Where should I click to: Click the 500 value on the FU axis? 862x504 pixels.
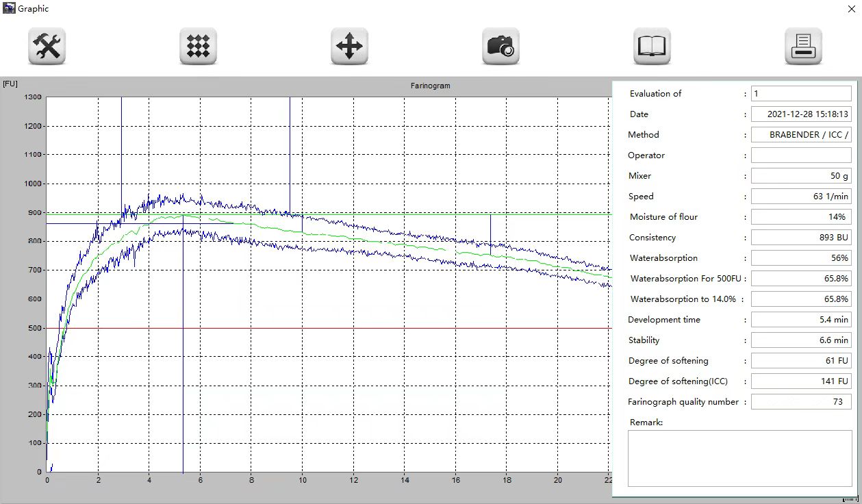pyautogui.click(x=36, y=328)
